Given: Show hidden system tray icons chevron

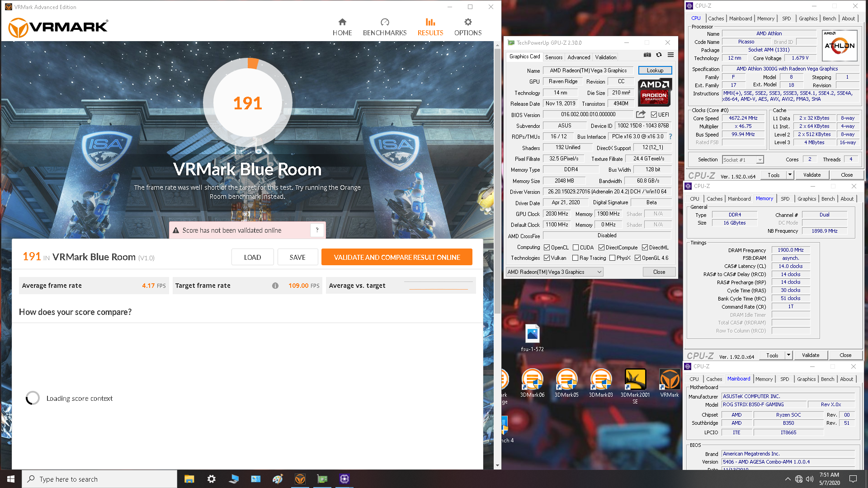Looking at the screenshot, I should point(788,479).
